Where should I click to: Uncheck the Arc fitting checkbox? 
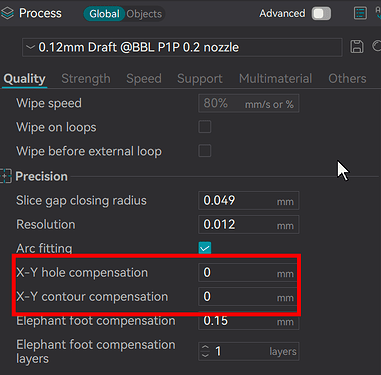click(x=205, y=248)
